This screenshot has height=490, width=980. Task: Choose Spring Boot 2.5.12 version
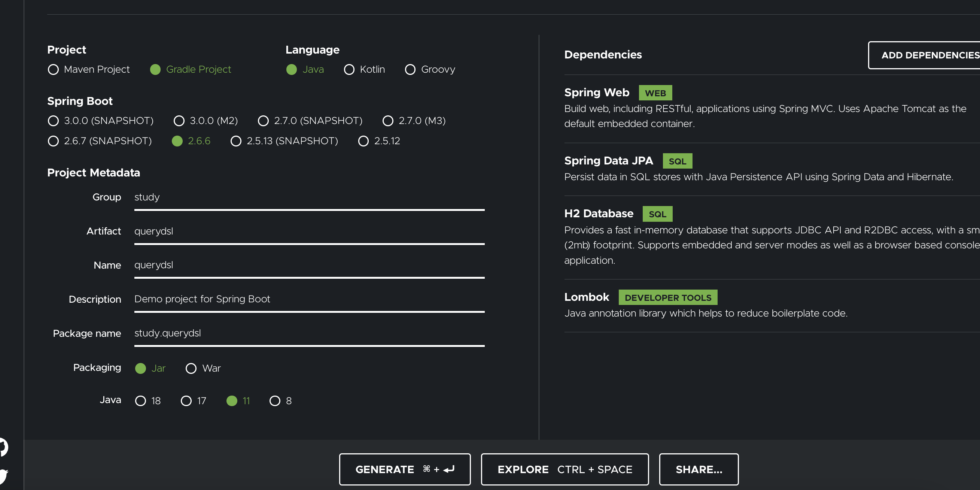[363, 141]
